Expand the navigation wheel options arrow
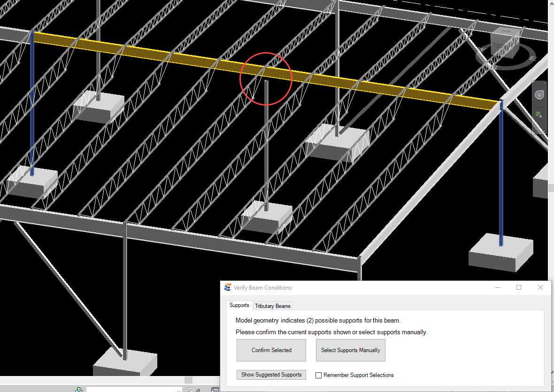Image resolution: width=554 pixels, height=392 pixels. [539, 105]
